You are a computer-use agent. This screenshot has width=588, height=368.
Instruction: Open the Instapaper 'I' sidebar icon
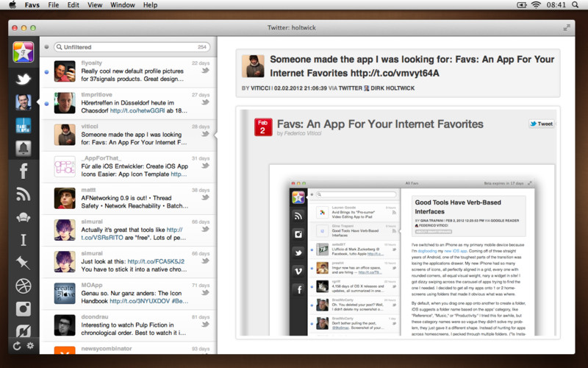pyautogui.click(x=24, y=240)
